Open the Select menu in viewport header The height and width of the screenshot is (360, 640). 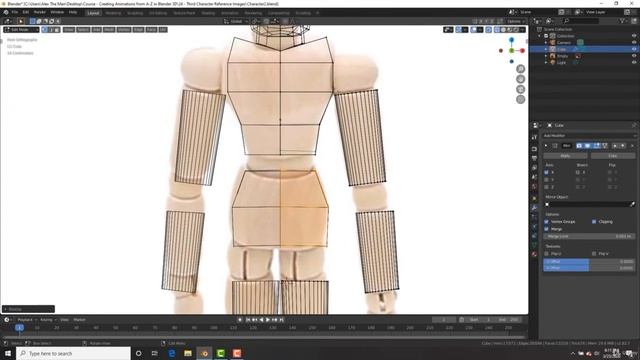coord(83,30)
